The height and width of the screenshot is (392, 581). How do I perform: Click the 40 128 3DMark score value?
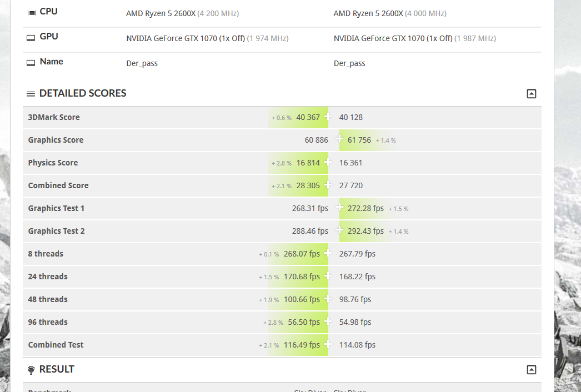pyautogui.click(x=351, y=118)
